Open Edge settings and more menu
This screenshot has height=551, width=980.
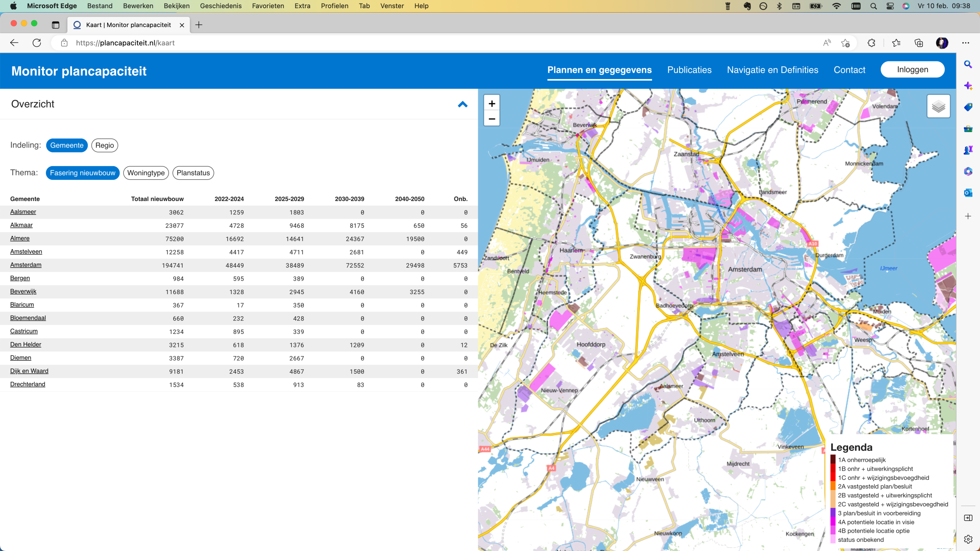966,43
